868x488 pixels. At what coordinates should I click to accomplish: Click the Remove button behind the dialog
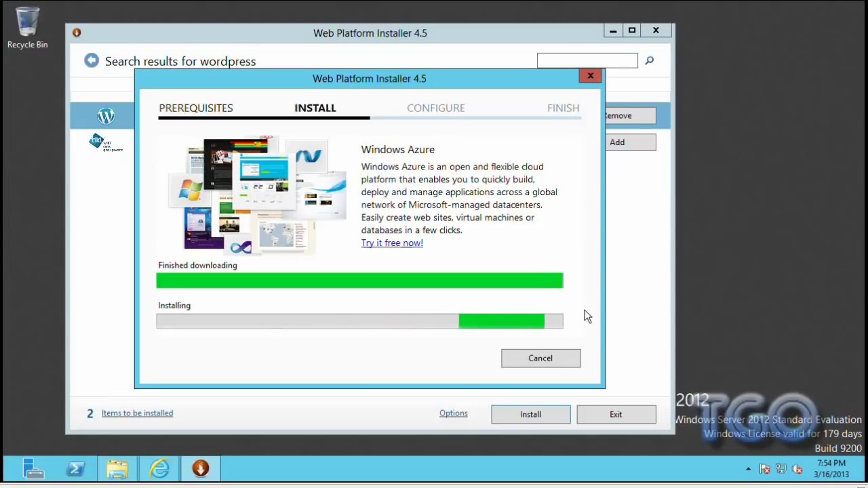(630, 115)
